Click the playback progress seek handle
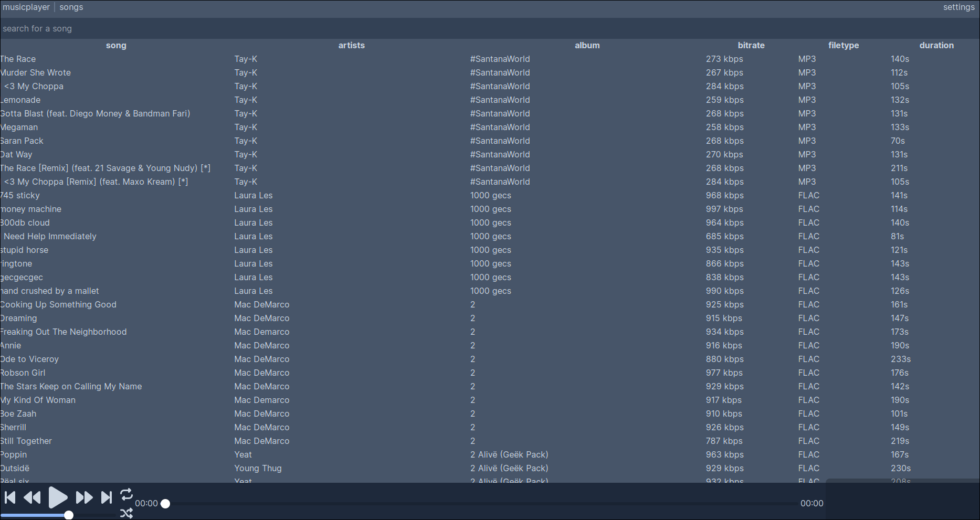 (x=165, y=504)
